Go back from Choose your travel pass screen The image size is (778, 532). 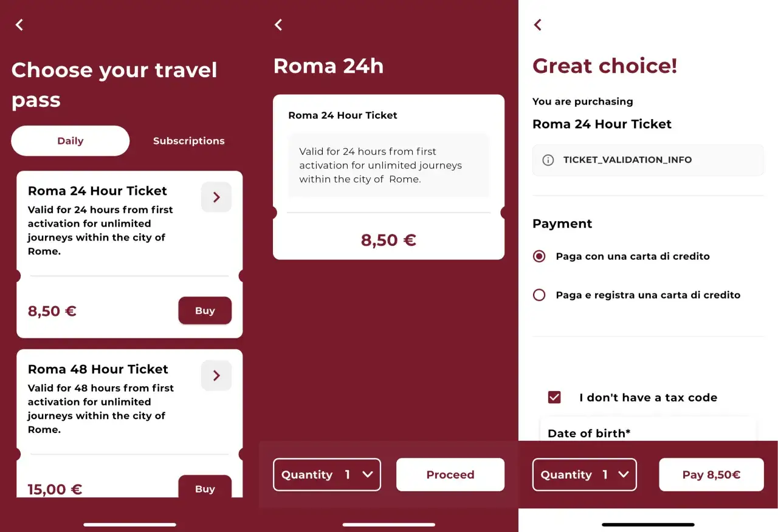(x=19, y=25)
